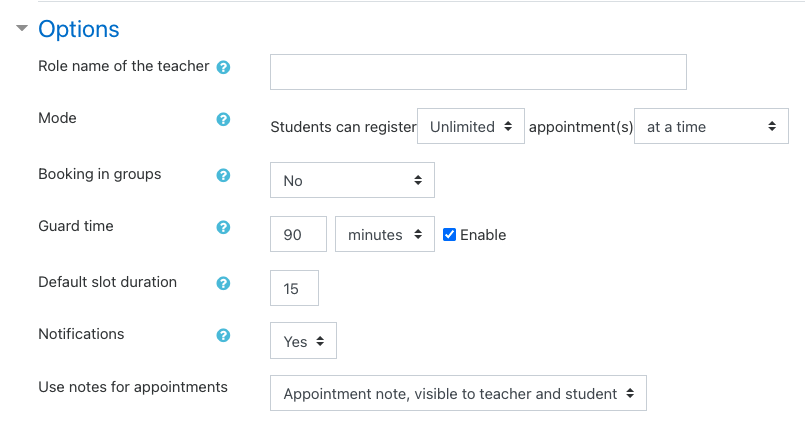Open the appointment notes visibility dropdown
805x425 pixels.
click(x=458, y=394)
